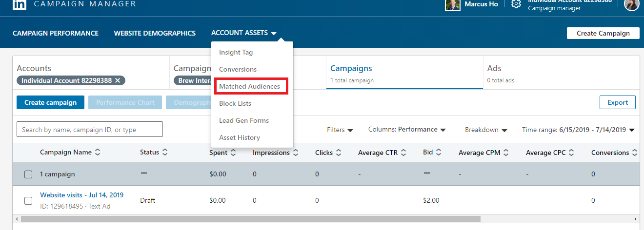This screenshot has height=230, width=644.
Task: Click the $2.00 bid value
Action: tap(431, 200)
